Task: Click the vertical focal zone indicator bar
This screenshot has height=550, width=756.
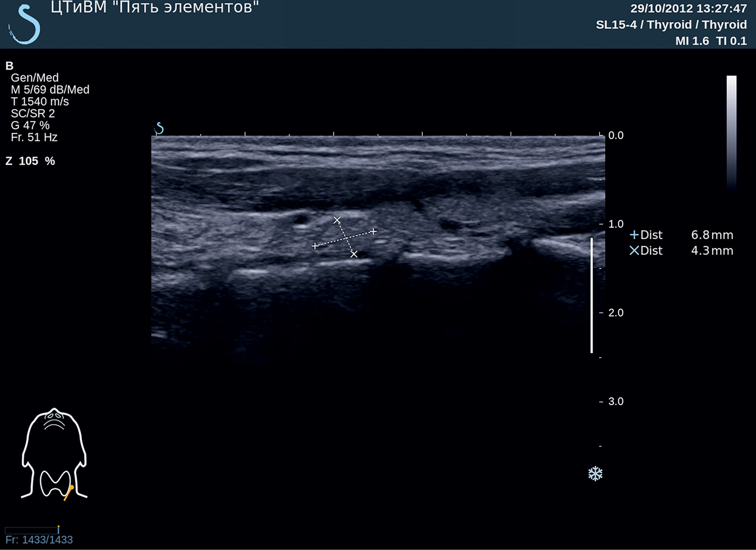Action: click(591, 295)
